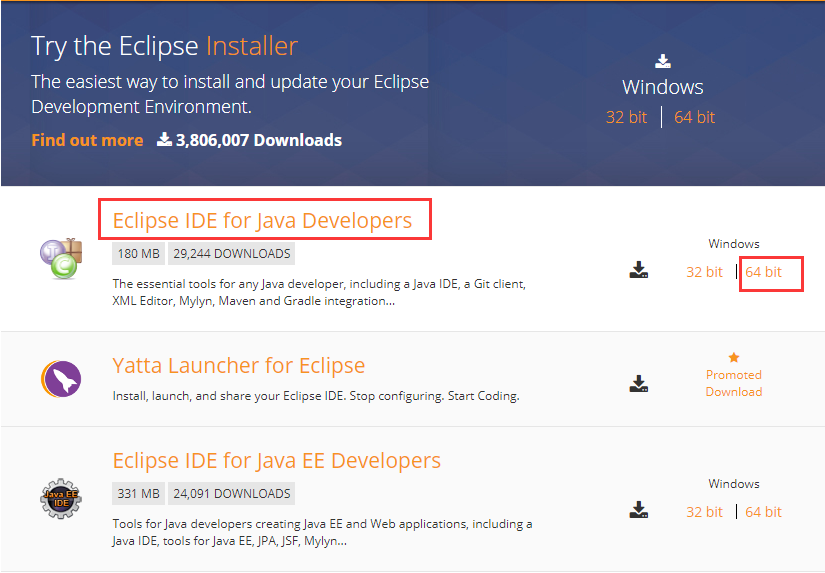
Task: Click the download icon above Windows in the installer banner
Action: point(662,61)
